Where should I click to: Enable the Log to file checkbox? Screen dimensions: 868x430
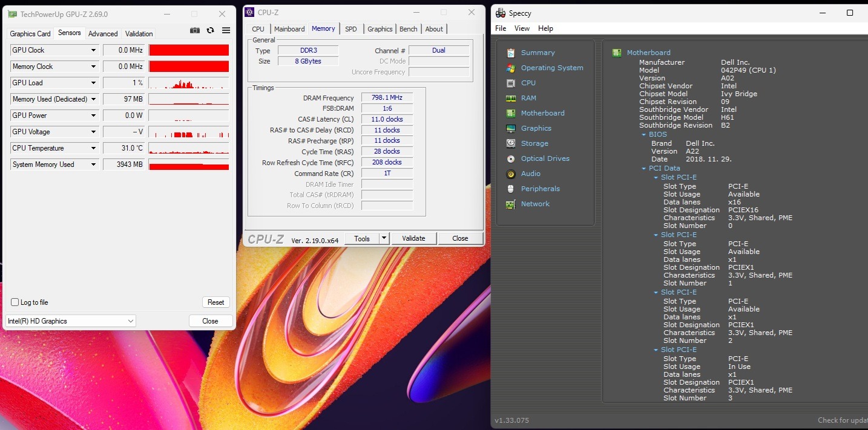tap(15, 302)
